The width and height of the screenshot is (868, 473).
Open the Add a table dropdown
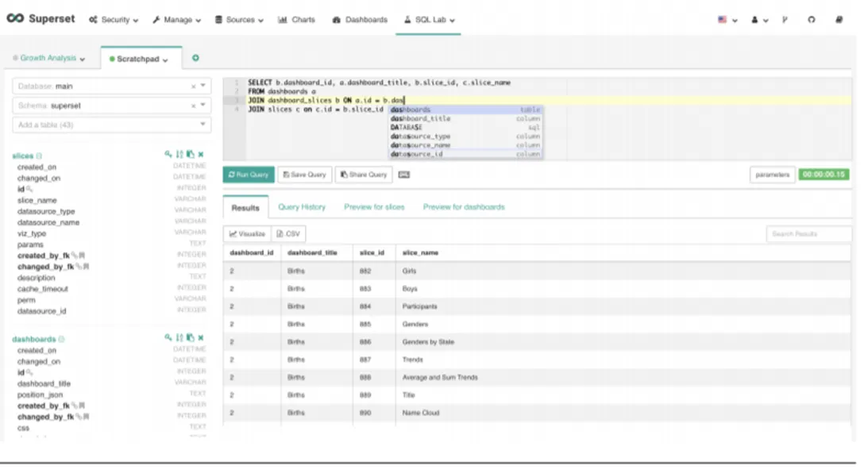pos(112,125)
